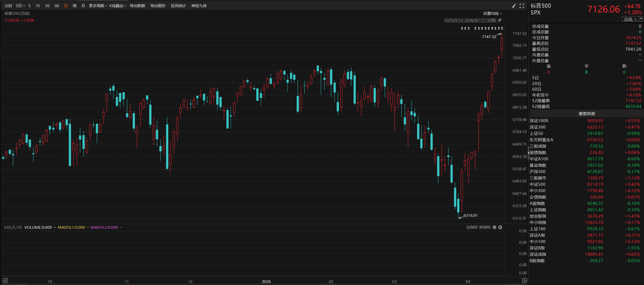
Task: Open the 2025/9/12-2026/4/17 date range link
Action: point(470,20)
